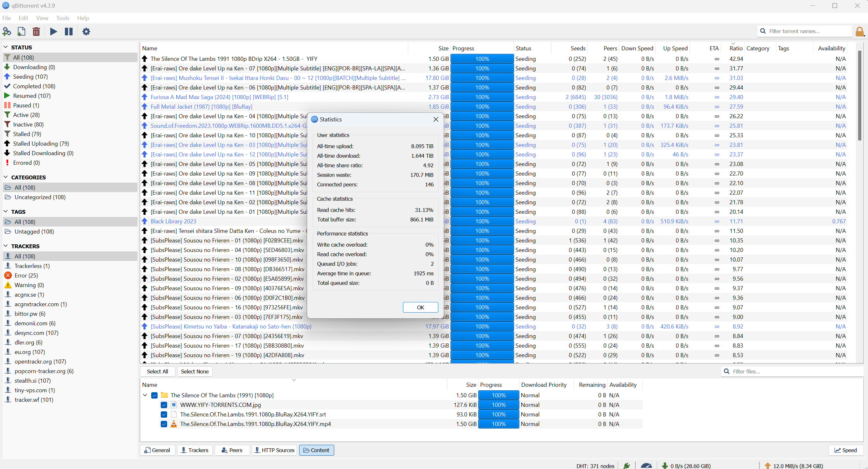Switch to the Content tab
Viewport: 868px width, 469px height.
[316, 450]
